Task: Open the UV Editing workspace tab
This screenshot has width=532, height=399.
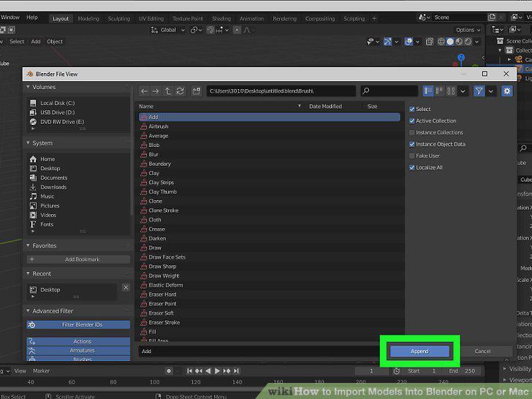Action: [x=151, y=19]
